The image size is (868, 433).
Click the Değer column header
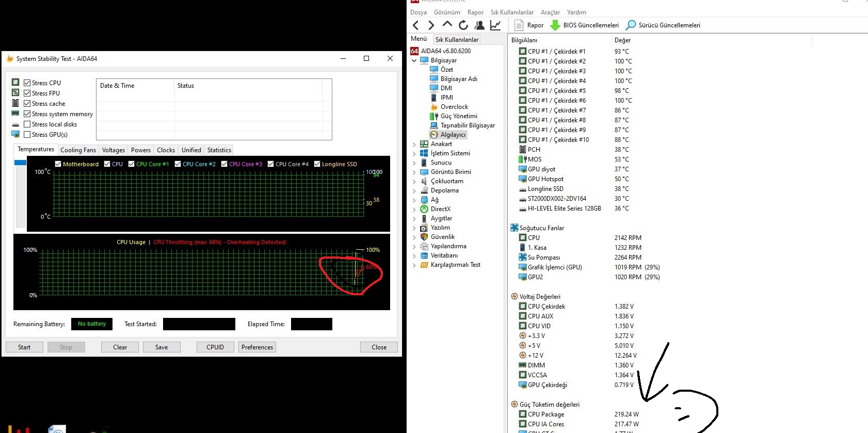[711, 40]
